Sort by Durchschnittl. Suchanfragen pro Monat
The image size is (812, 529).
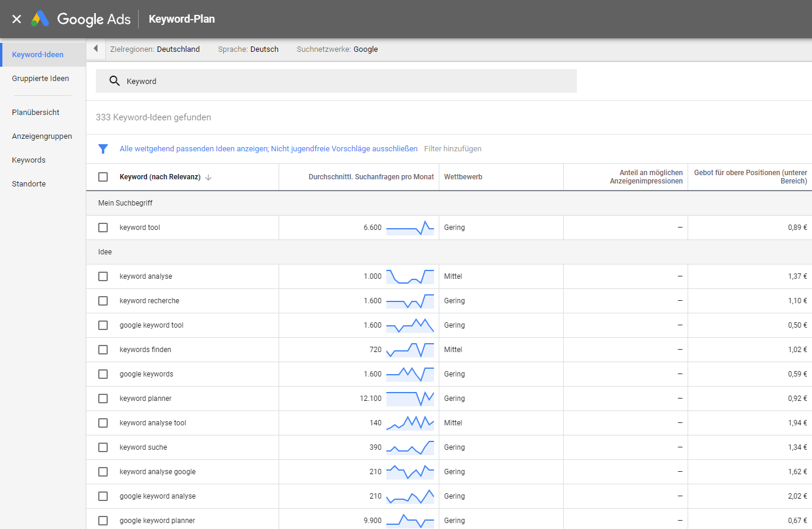371,177
